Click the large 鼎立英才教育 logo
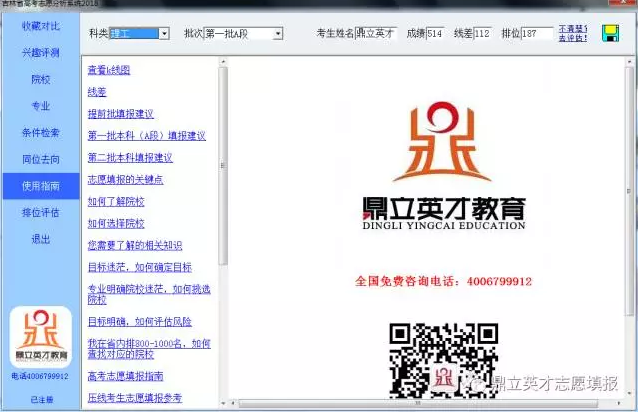Screen dimensions: 638x412 444,165
